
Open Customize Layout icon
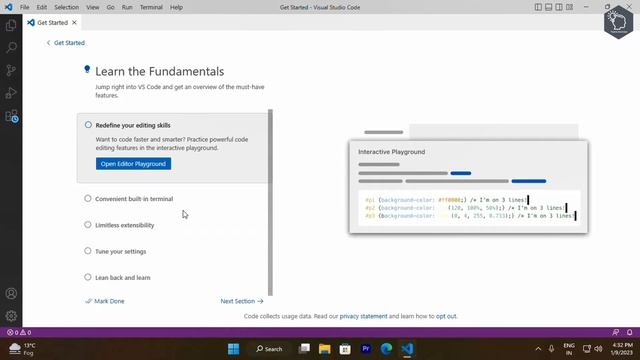(569, 7)
